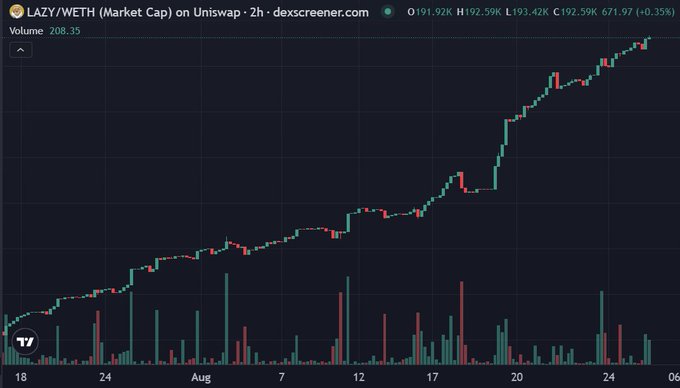Select the Volume indicator label
Viewport: 680px width, 388px height.
coord(26,31)
